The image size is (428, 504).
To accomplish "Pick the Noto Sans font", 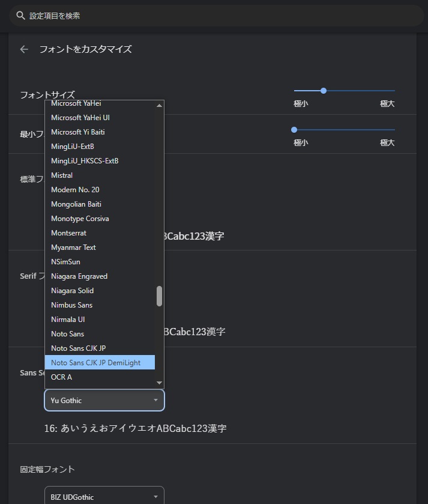I will 100,334.
